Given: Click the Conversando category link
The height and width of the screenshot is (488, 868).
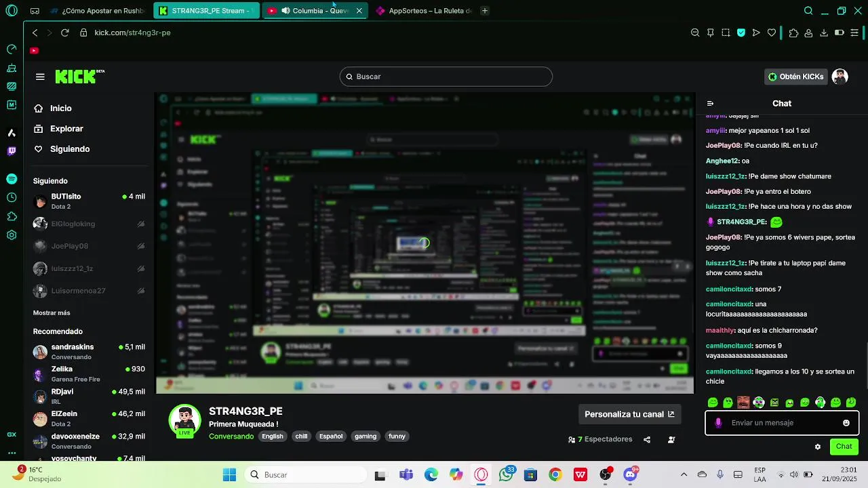Looking at the screenshot, I should [231, 436].
